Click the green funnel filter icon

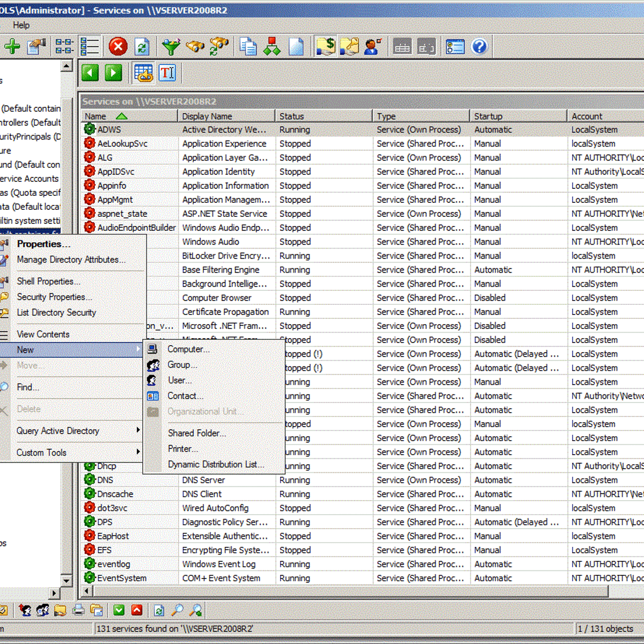(x=171, y=47)
